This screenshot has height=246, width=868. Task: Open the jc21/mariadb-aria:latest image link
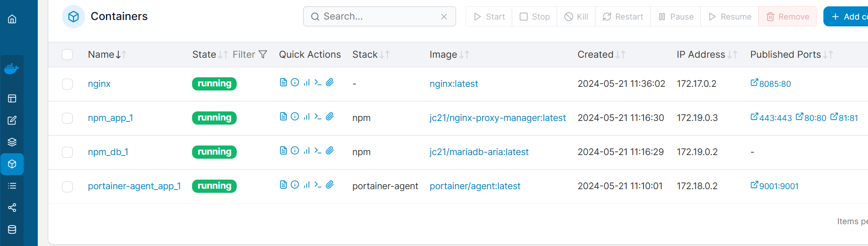pyautogui.click(x=479, y=152)
